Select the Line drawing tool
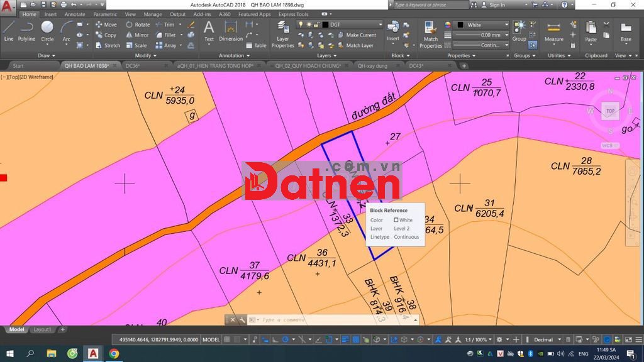644x362 pixels. pyautogui.click(x=9, y=30)
